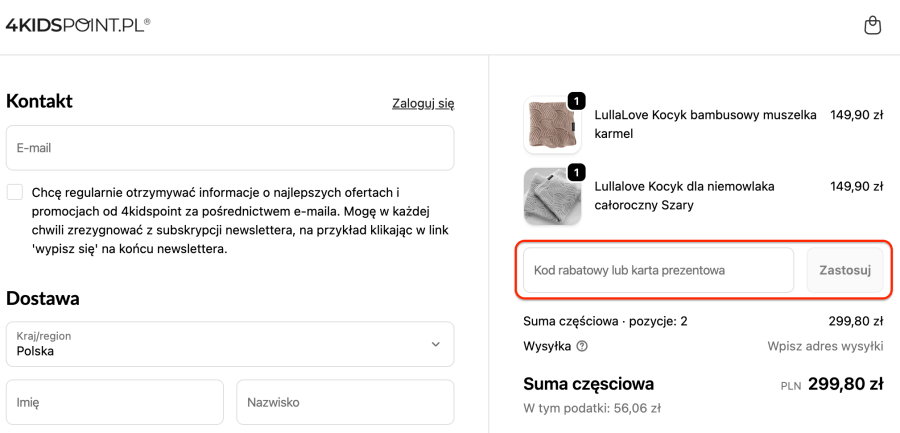Click into the Nazwisko field
The image size is (900, 433).
[345, 402]
